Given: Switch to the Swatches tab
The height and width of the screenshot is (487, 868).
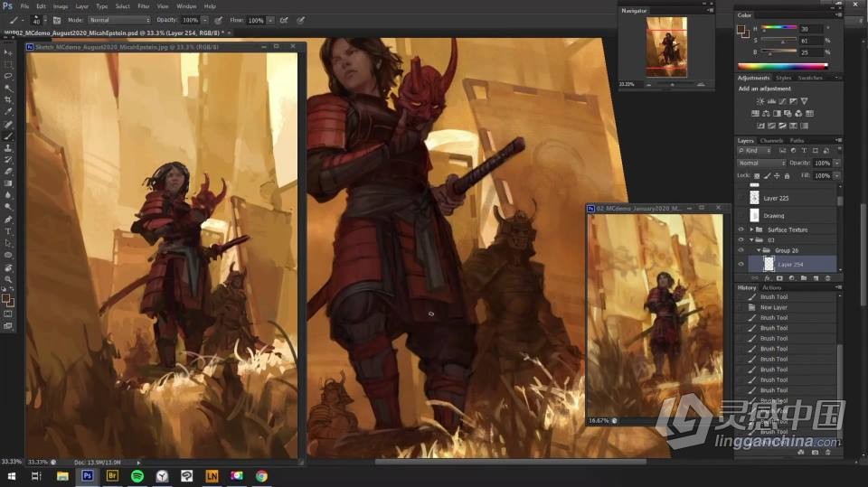Looking at the screenshot, I should (810, 78).
